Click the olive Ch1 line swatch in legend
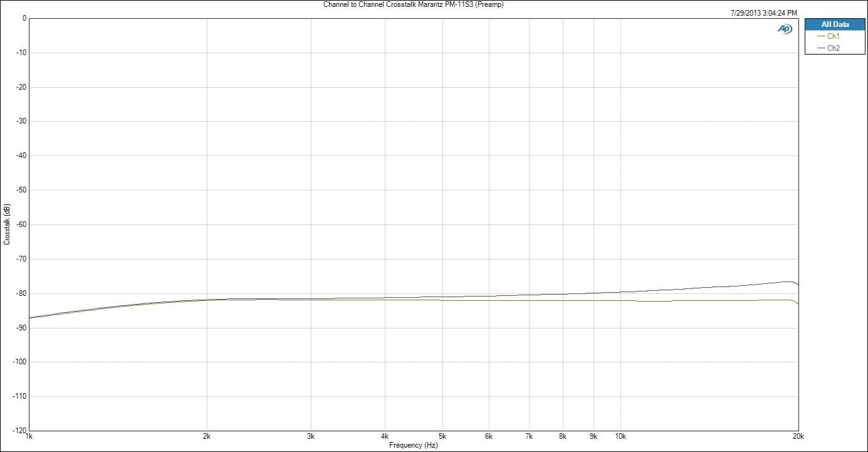This screenshot has width=868, height=452. point(822,36)
